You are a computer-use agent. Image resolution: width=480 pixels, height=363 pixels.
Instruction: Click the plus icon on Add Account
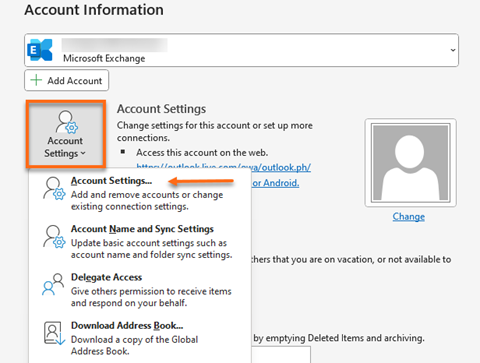36,80
